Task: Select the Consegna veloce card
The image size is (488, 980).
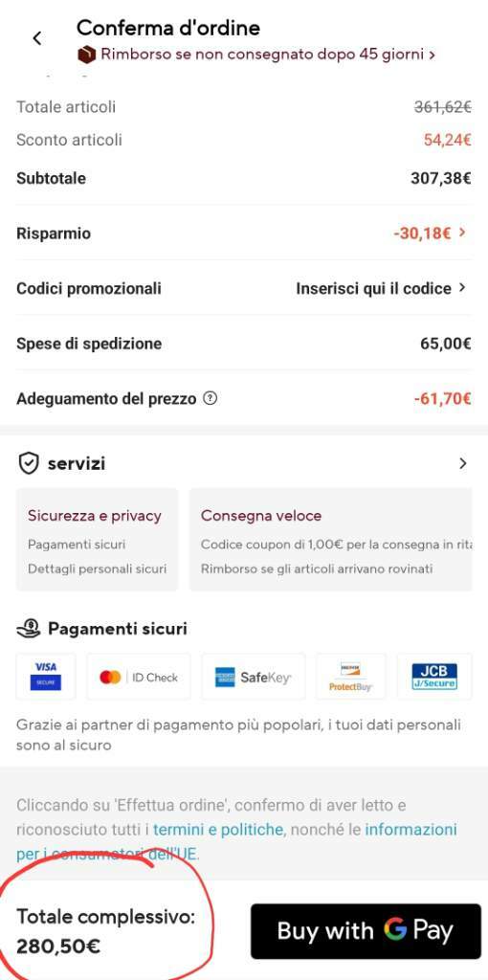Action: (330, 540)
